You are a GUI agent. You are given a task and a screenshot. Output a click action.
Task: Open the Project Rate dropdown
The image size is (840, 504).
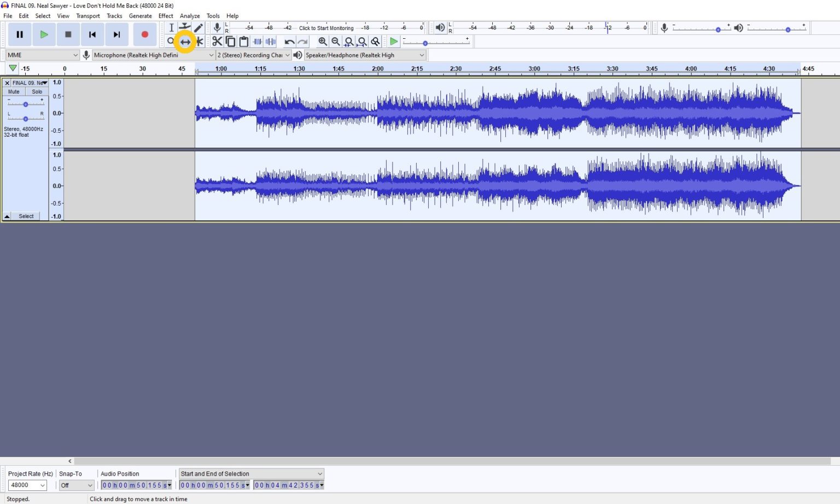click(27, 485)
